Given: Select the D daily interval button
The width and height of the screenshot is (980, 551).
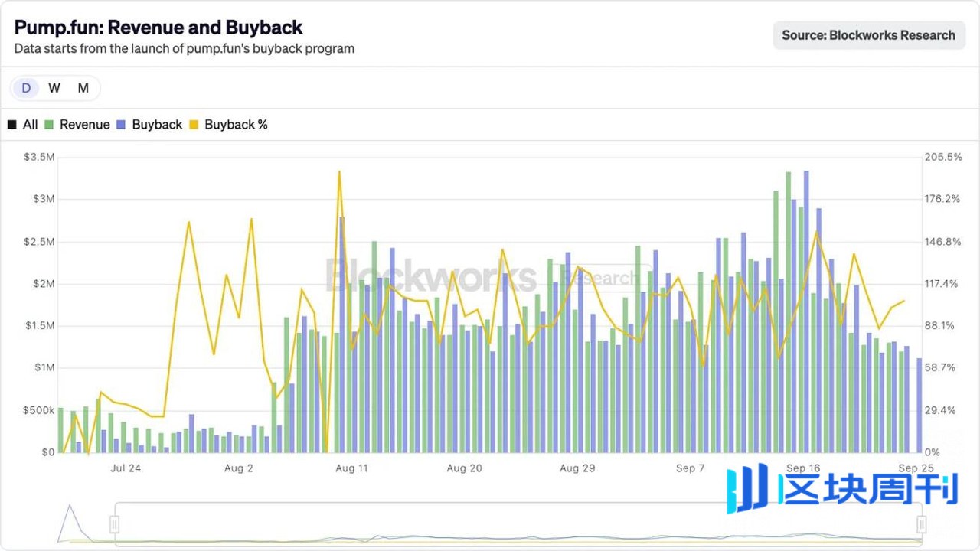Looking at the screenshot, I should click(26, 88).
